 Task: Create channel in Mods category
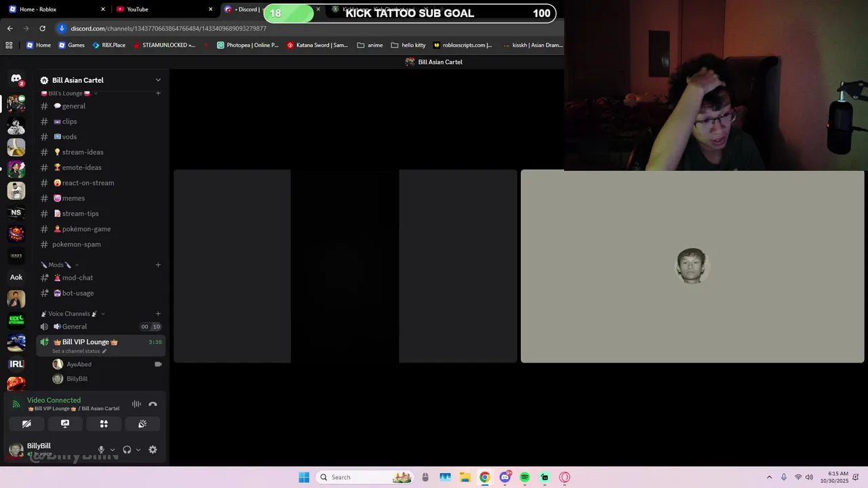158,265
